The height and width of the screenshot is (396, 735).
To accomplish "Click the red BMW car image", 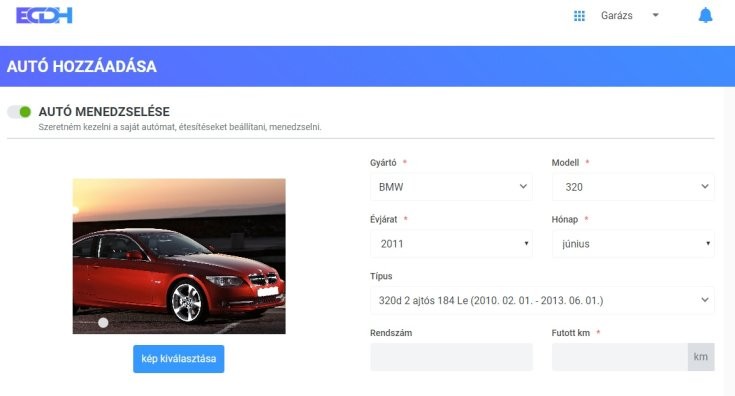I will point(179,256).
